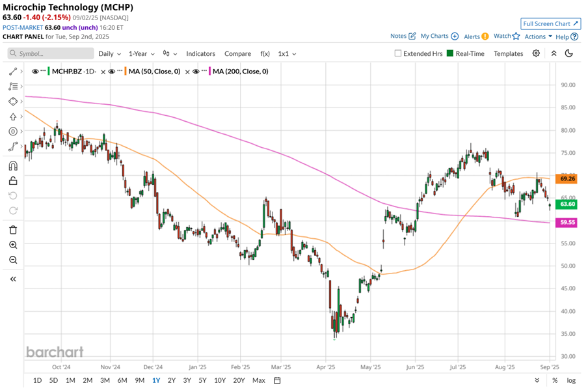Click the green MCHP.BZ series color bar
Viewport: 588px width, 390px height.
point(49,72)
